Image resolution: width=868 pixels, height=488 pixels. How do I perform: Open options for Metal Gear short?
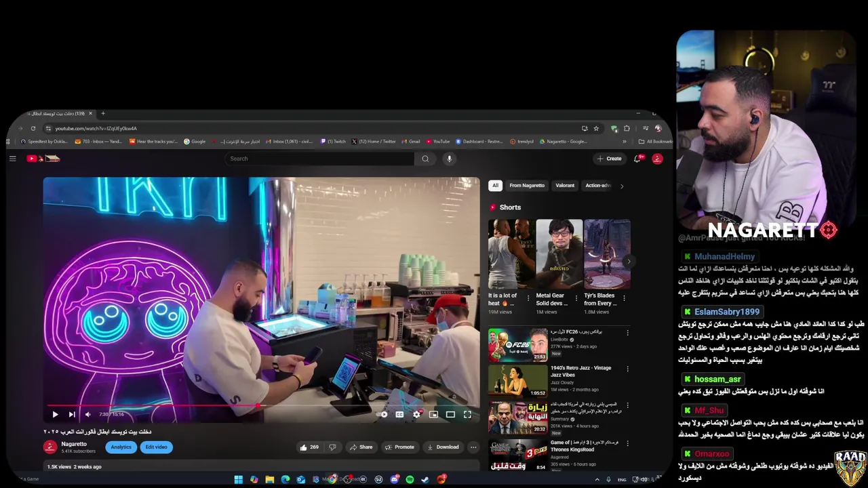tap(576, 298)
